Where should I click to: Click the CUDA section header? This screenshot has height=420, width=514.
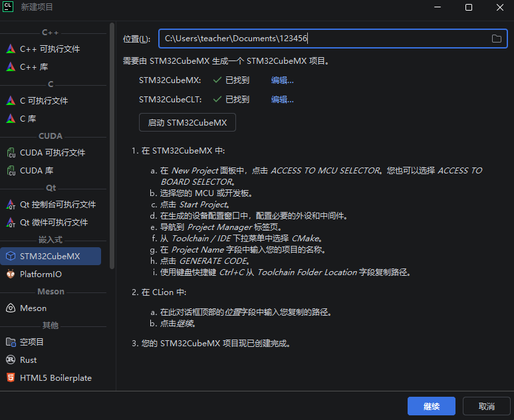coord(51,136)
